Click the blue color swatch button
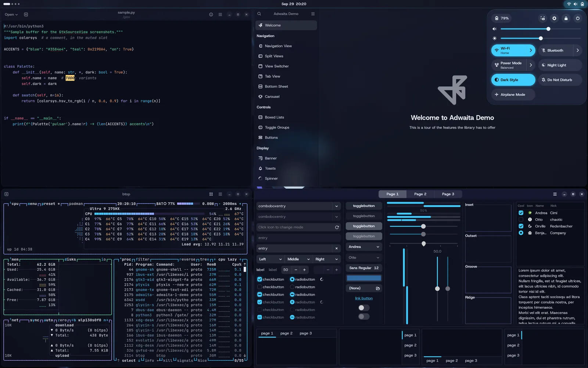Viewport: 588px width, 368px height. point(364,278)
